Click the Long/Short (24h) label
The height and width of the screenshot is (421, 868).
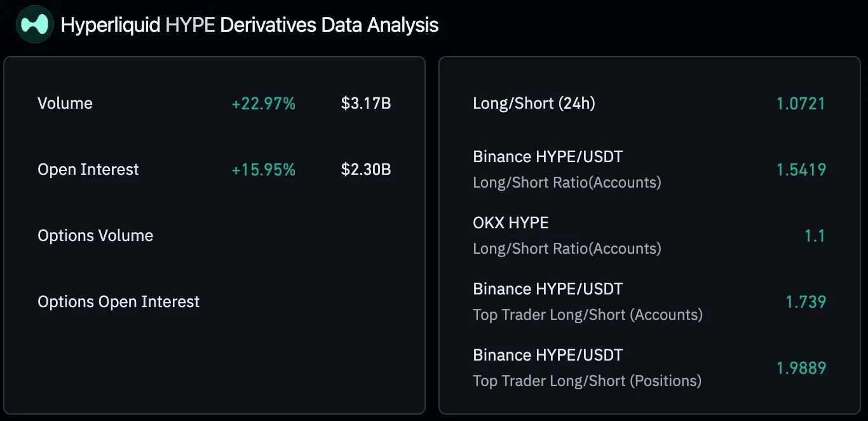coord(534,104)
